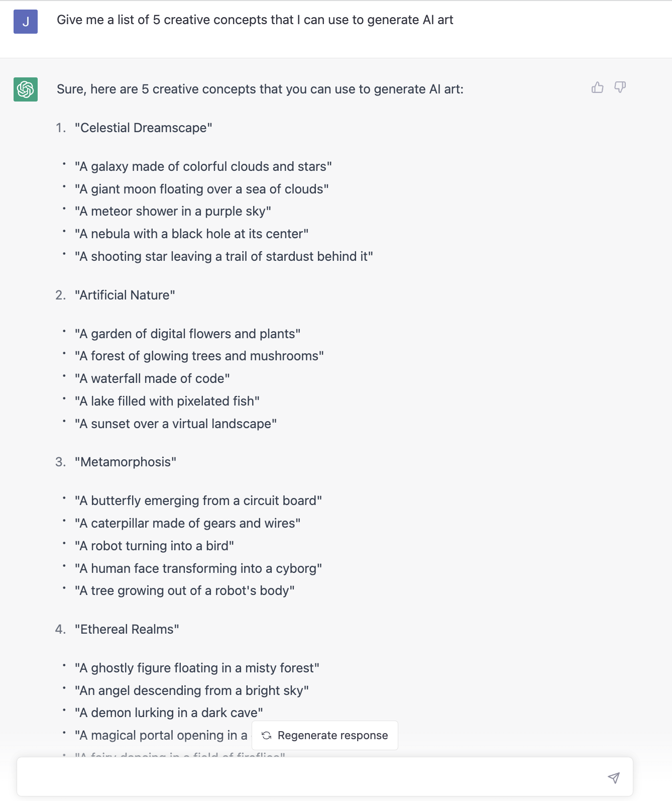Click the green ChatGPT assistant avatar
Screen dimensions: 672x801
click(25, 89)
